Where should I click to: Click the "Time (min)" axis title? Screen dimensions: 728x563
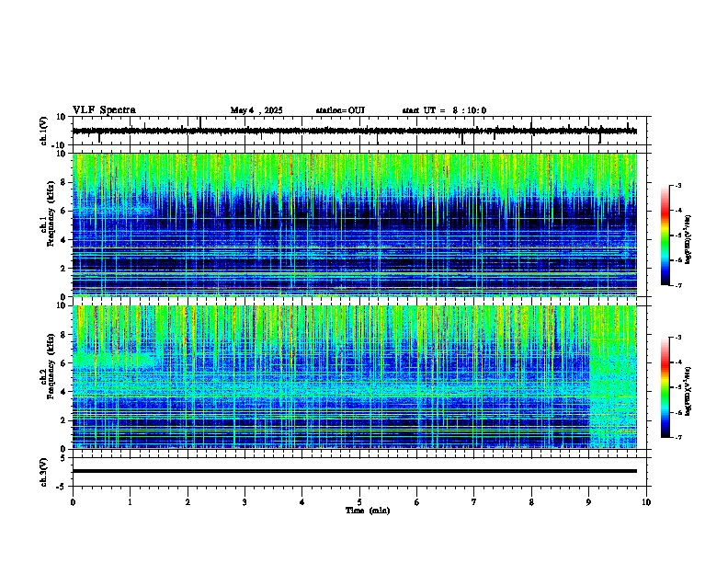368,511
